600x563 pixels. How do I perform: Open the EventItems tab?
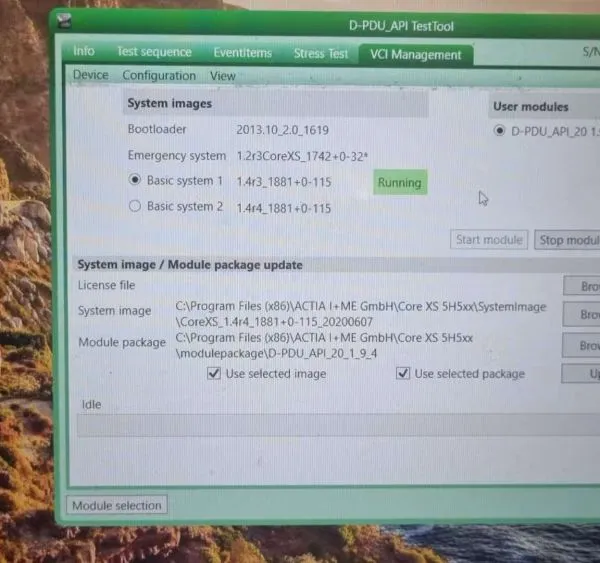pyautogui.click(x=243, y=52)
